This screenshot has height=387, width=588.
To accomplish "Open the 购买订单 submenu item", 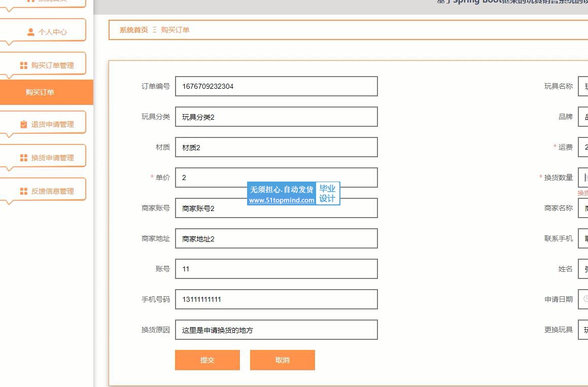I will (x=40, y=92).
